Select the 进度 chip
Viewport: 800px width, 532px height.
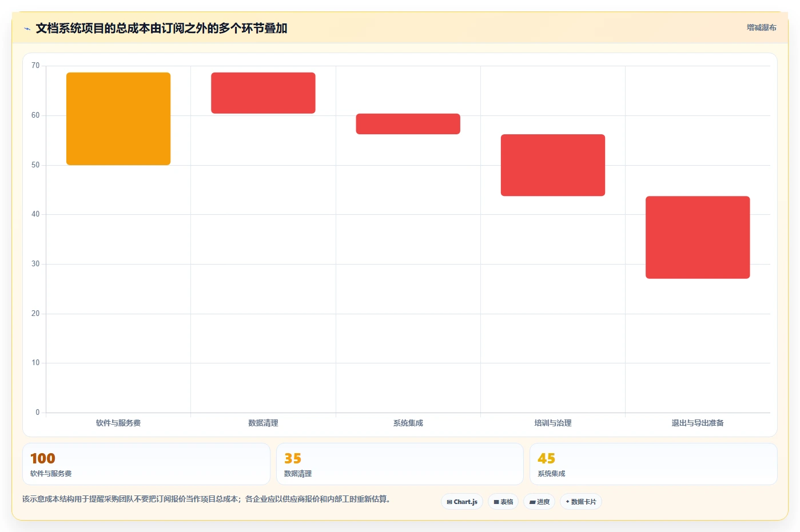click(539, 502)
